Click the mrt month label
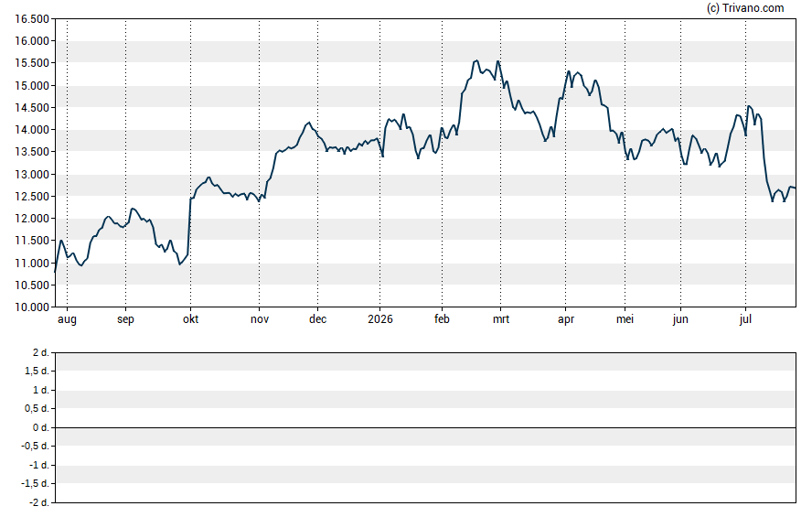 501,319
